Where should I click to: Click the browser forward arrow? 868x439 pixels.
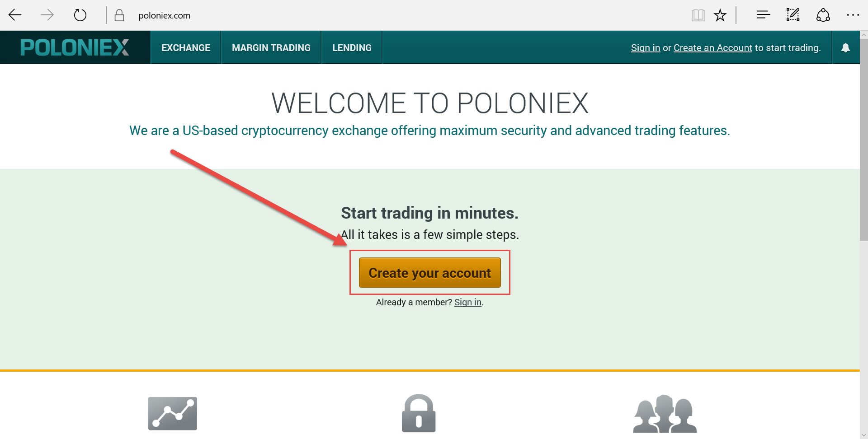(x=47, y=15)
